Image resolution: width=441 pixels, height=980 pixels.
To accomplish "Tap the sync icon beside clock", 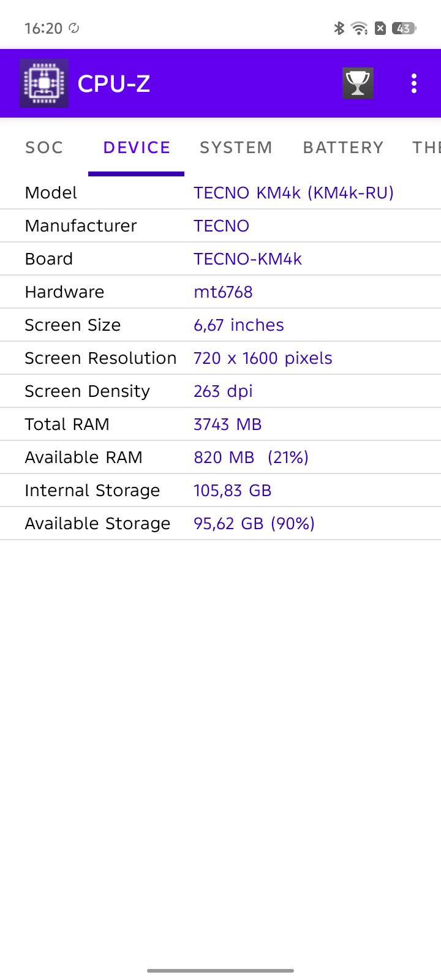I will click(74, 28).
